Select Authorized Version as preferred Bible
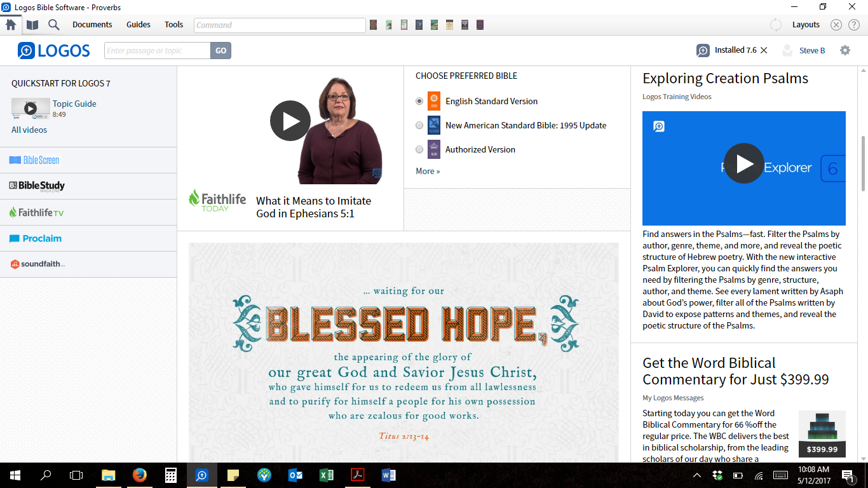Viewport: 868px width, 488px height. click(419, 149)
